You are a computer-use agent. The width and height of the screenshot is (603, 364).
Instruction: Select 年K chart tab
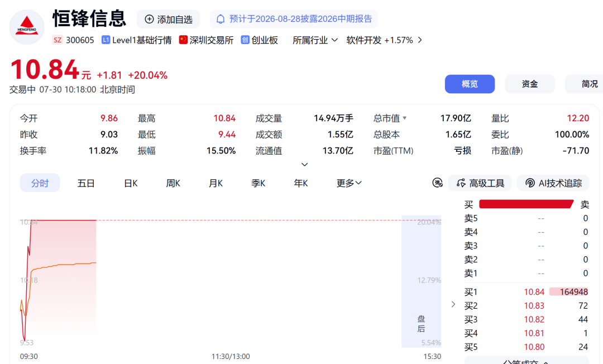point(301,183)
